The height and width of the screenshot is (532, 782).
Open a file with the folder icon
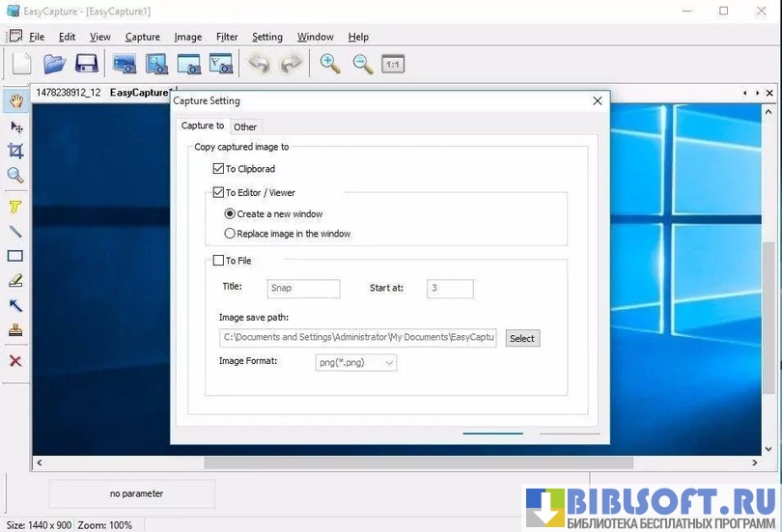click(54, 65)
